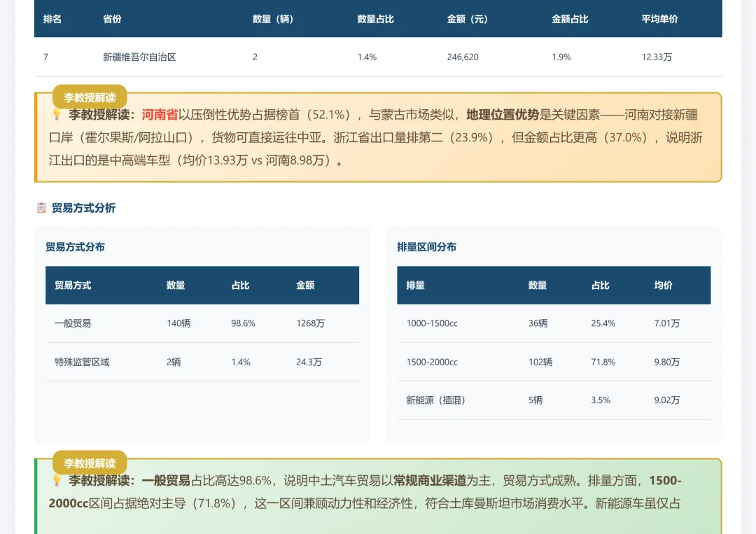
Task: Toggle the 金额占比 column header
Action: tap(570, 19)
